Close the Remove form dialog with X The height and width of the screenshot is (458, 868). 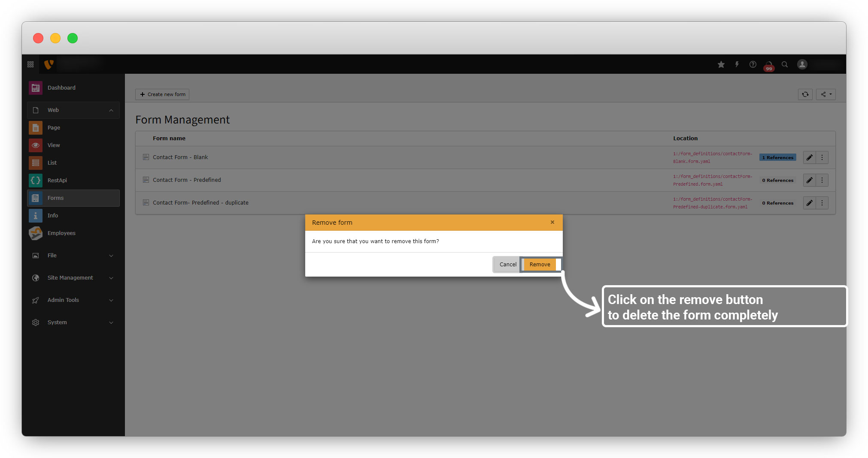[552, 222]
